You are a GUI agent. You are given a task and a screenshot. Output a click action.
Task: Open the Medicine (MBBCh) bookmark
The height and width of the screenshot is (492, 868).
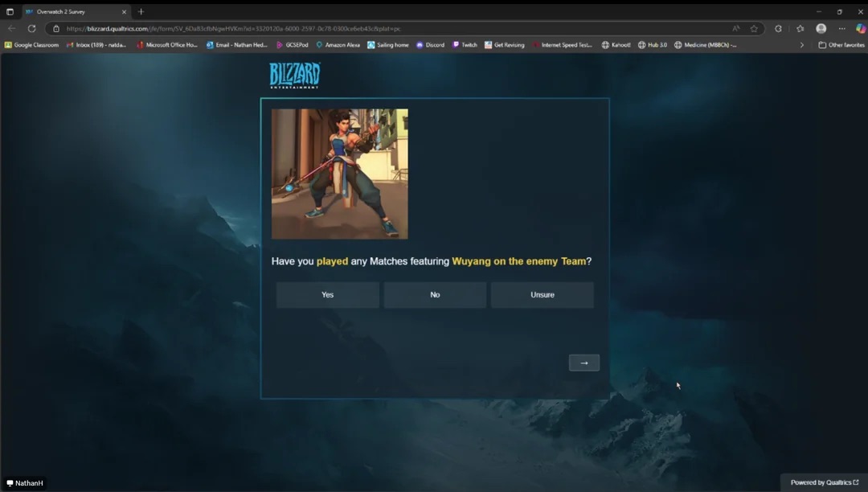tap(706, 45)
